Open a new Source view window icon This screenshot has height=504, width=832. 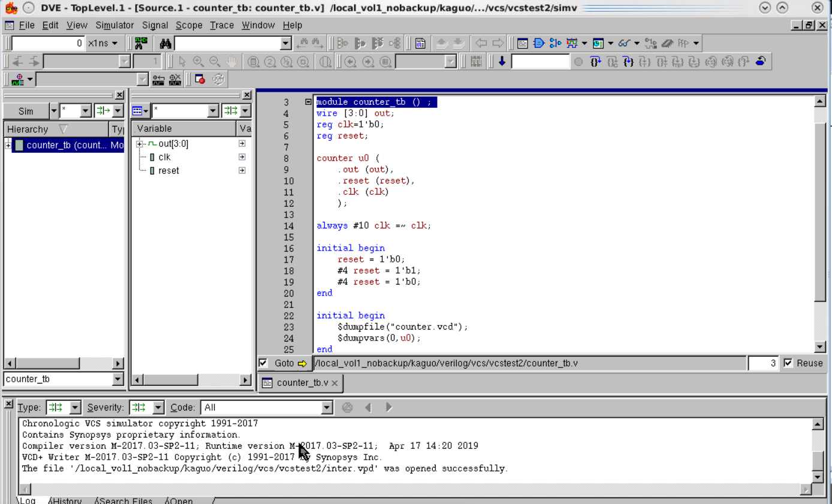[x=523, y=43]
